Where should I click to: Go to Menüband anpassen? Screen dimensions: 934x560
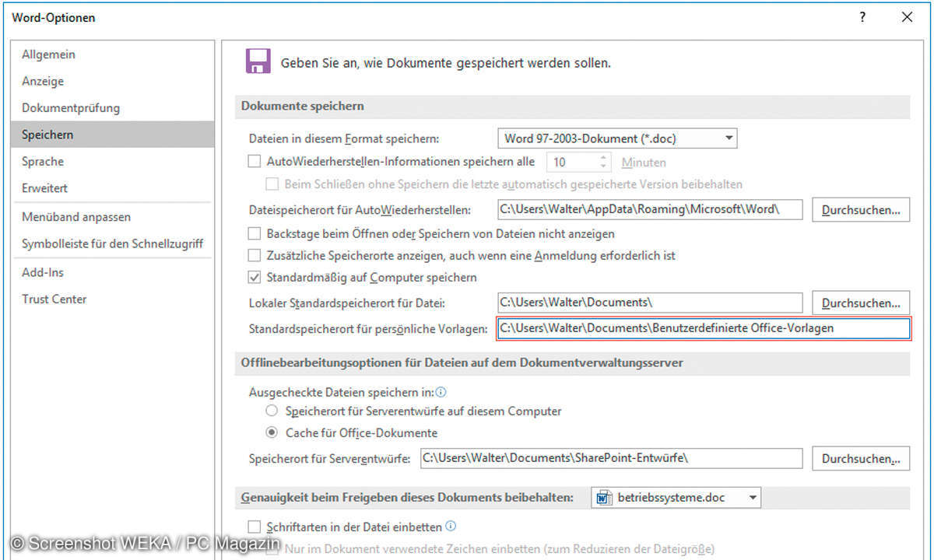[113, 217]
